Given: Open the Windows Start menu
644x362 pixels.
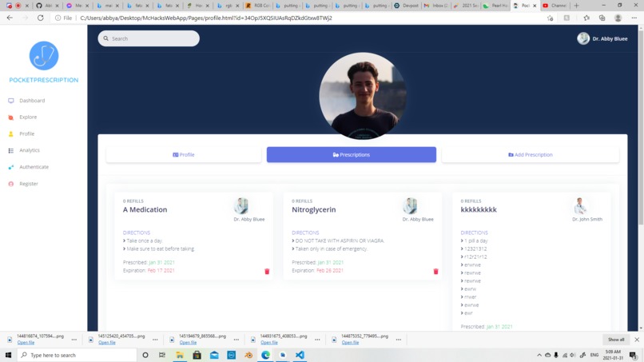Looking at the screenshot, I should pos(8,355).
